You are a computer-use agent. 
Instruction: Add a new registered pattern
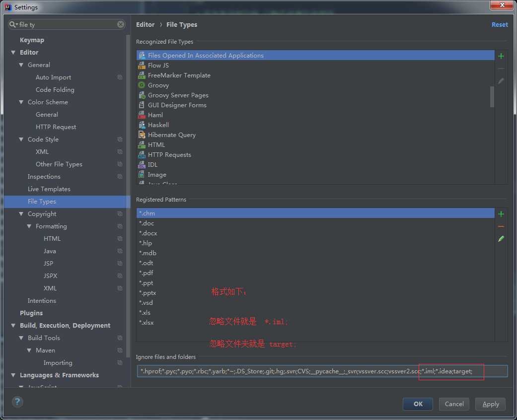pyautogui.click(x=501, y=214)
